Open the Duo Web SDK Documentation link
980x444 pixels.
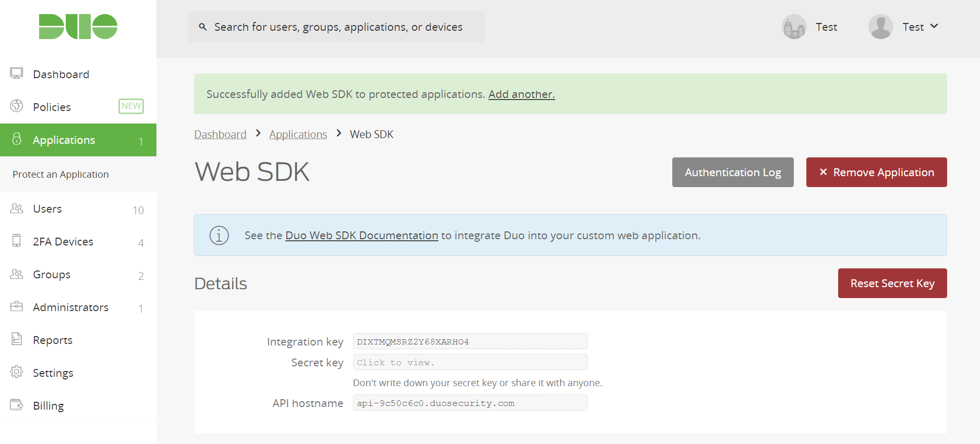tap(361, 236)
